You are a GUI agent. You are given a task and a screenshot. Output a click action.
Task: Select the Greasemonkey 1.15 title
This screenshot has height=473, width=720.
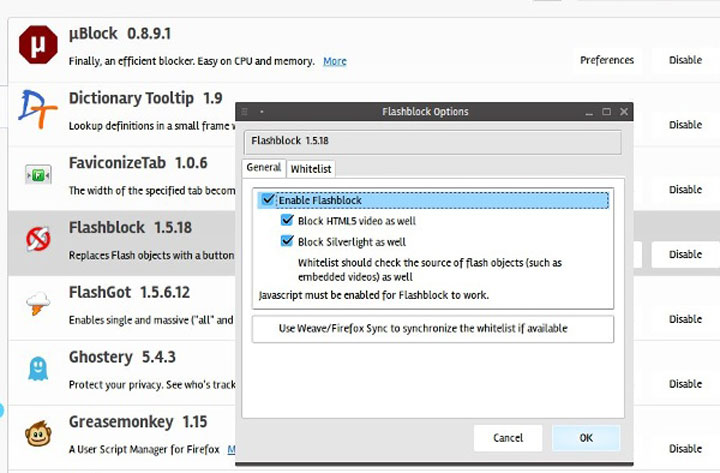click(x=138, y=422)
